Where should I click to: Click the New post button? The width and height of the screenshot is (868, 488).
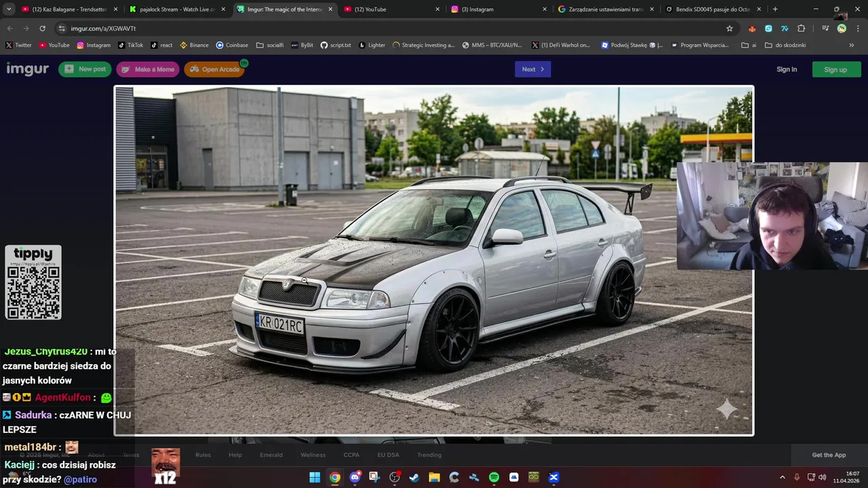coord(85,69)
